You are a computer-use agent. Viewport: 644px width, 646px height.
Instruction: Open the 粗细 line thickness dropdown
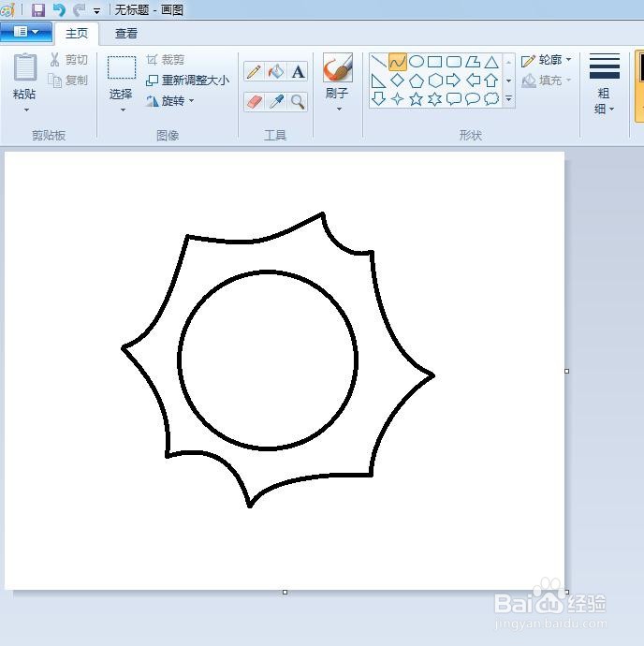tap(605, 84)
